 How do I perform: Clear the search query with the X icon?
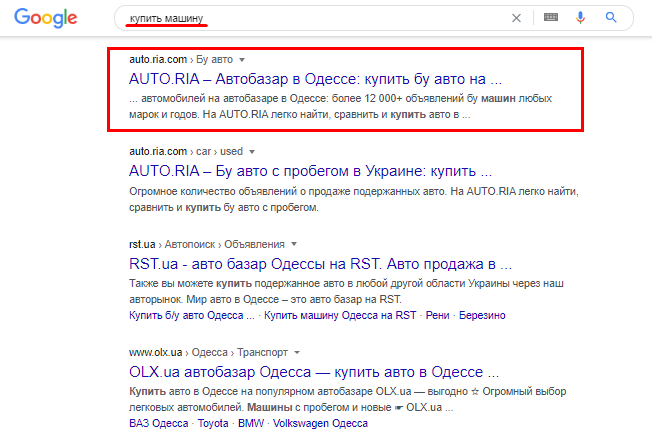[x=516, y=18]
